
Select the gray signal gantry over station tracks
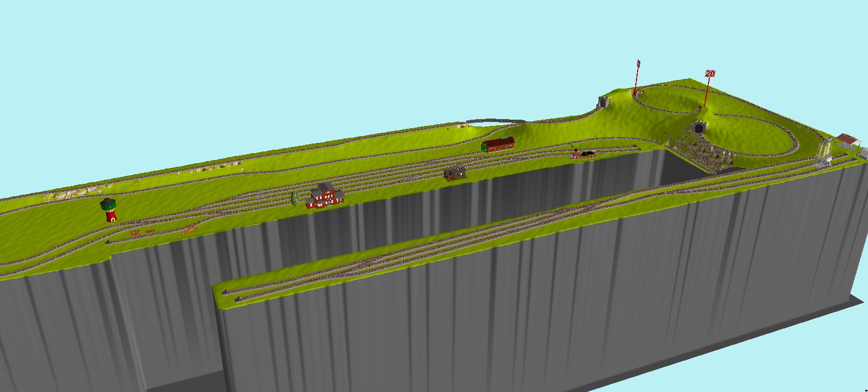260,194
